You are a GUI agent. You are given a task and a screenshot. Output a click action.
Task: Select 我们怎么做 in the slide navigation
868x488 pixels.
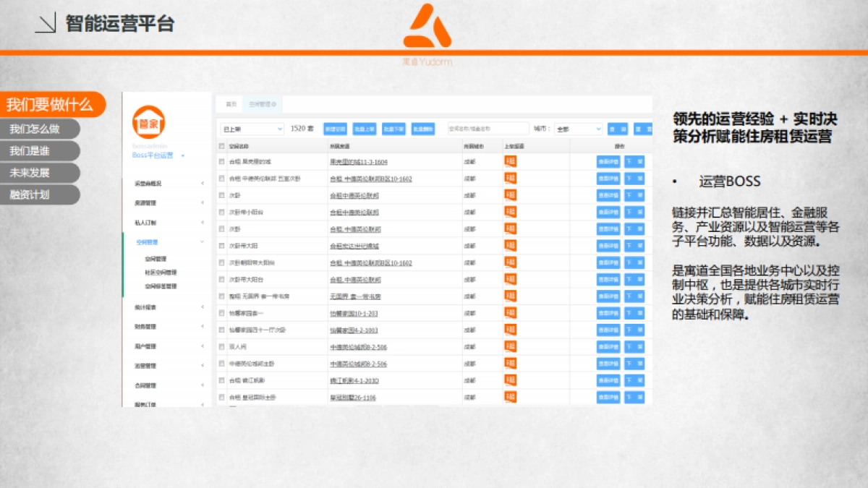click(35, 130)
